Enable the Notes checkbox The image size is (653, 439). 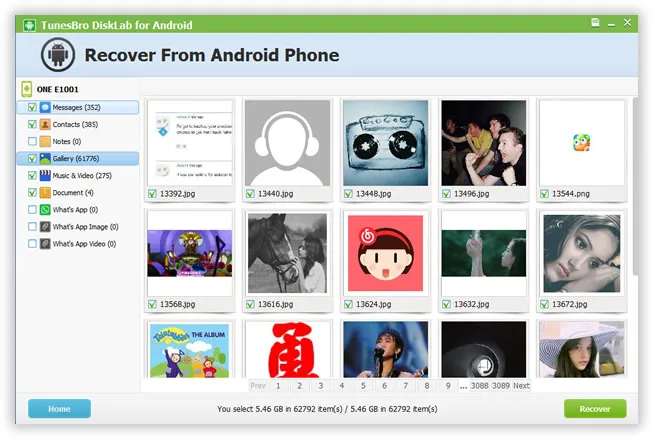coord(32,141)
